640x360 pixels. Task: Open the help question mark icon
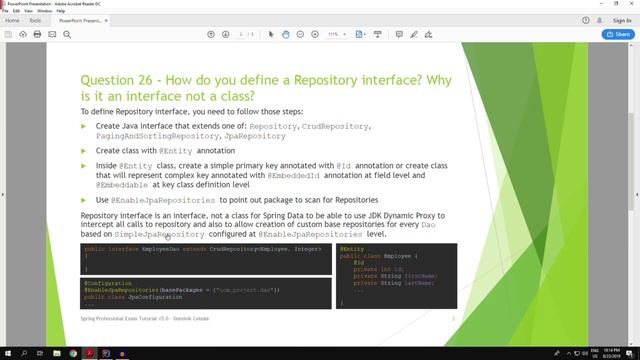(x=586, y=20)
